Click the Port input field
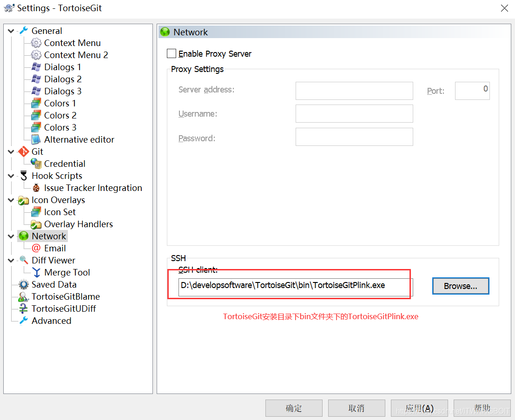 [x=472, y=91]
